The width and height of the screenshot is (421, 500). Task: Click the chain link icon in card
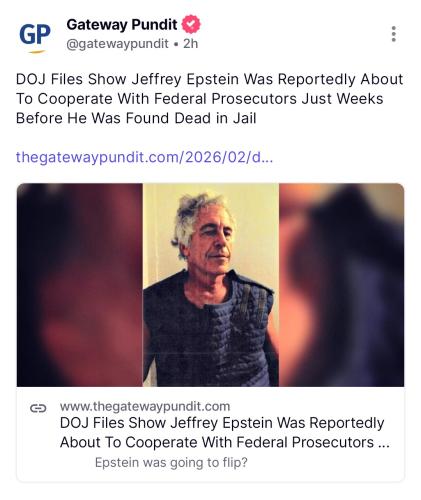(38, 408)
